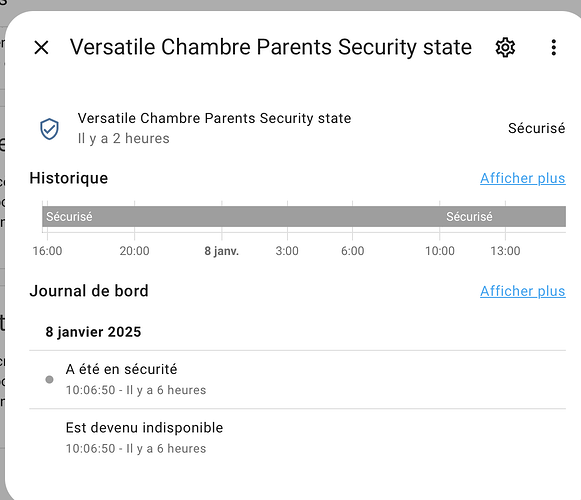Select the 'Est devenu indisponible' log entry
The image size is (581, 500).
(x=297, y=438)
